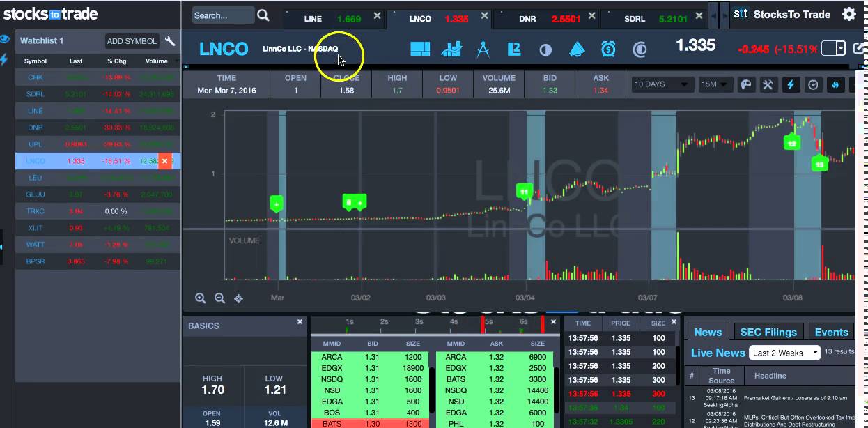The height and width of the screenshot is (428, 868).
Task: Click the ADD SYMBOL button
Action: (132, 41)
